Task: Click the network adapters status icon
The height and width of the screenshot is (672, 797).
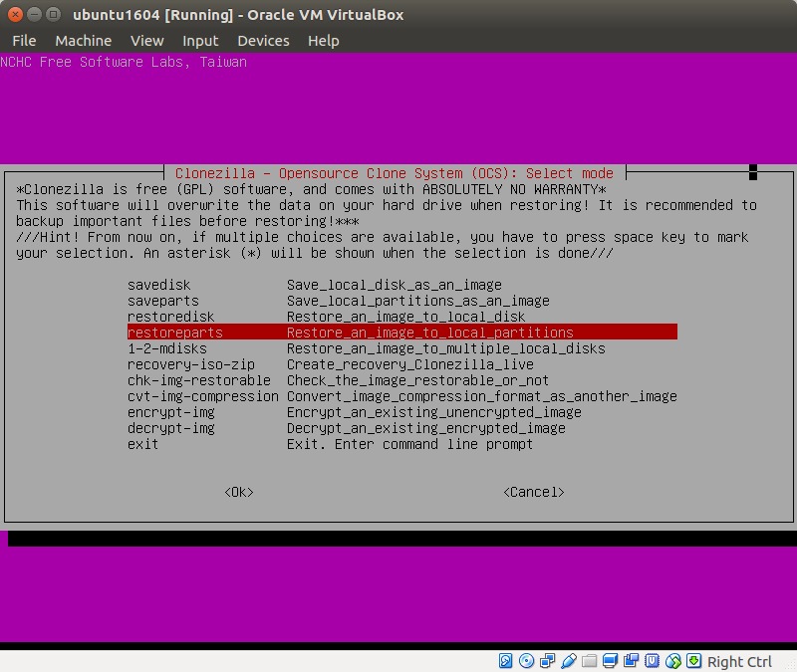Action: click(x=548, y=661)
